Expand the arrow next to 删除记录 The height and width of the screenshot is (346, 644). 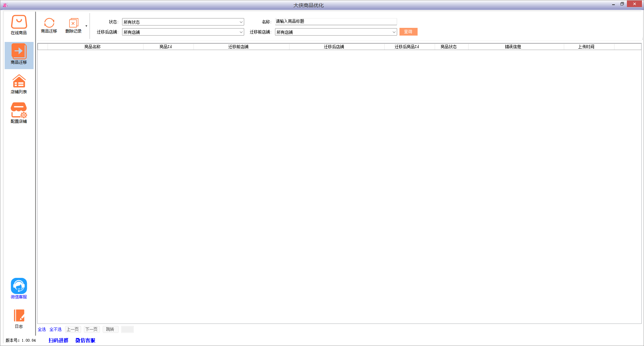click(x=86, y=26)
